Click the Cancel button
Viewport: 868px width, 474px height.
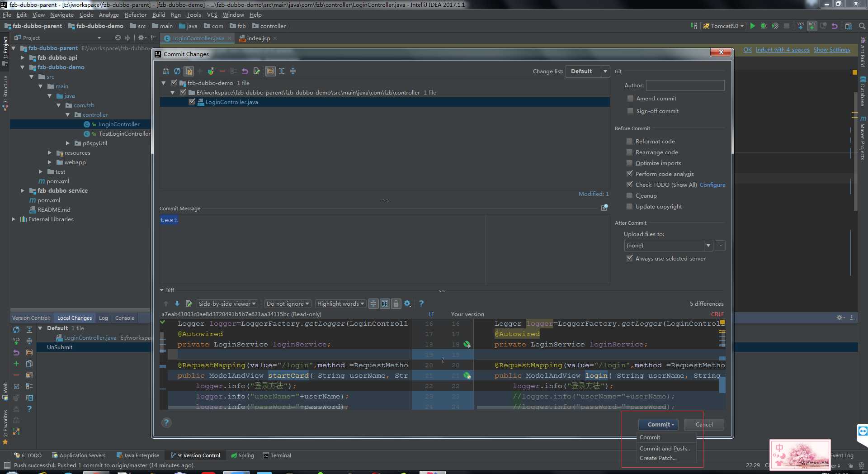coord(704,424)
